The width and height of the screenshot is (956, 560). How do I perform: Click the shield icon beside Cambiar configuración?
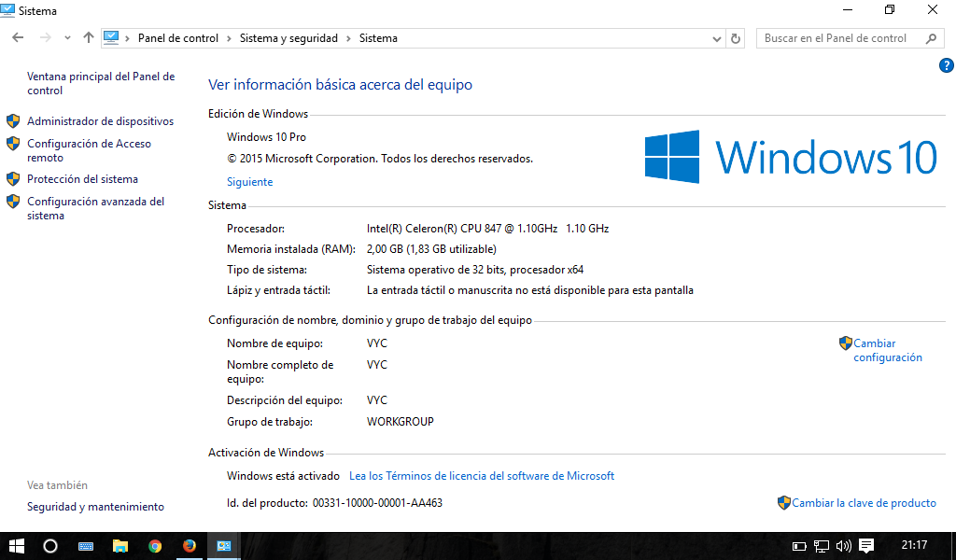[x=846, y=343]
